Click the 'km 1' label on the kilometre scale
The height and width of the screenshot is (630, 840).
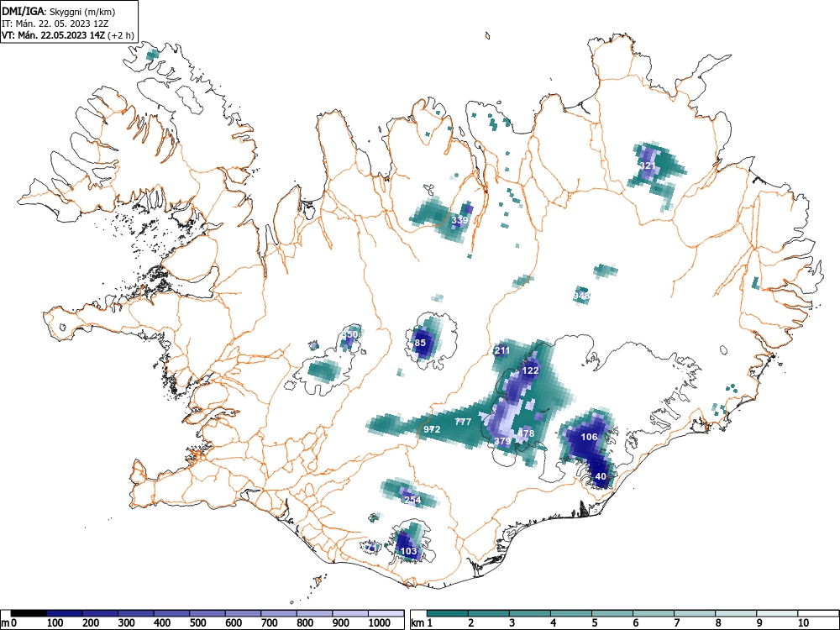tap(423, 622)
